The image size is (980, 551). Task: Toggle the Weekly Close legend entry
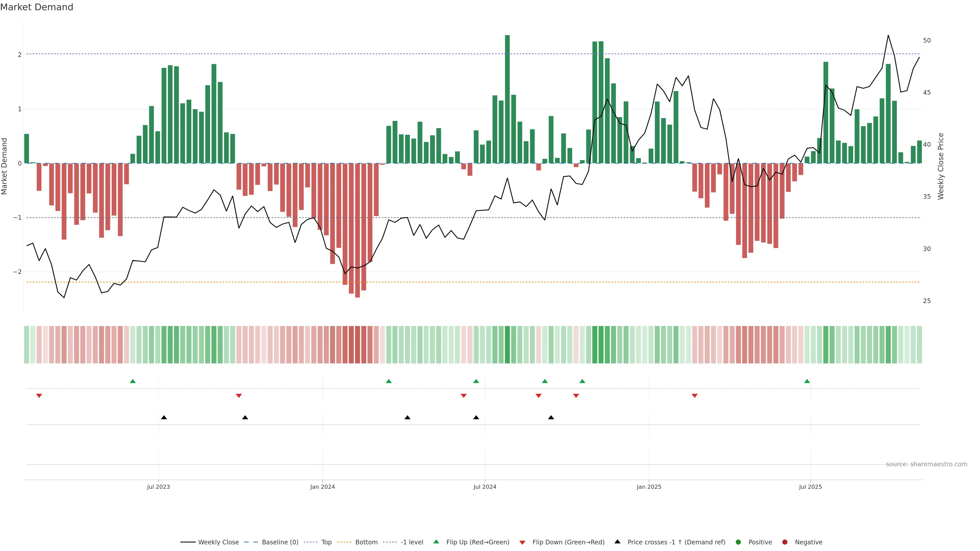click(218, 542)
